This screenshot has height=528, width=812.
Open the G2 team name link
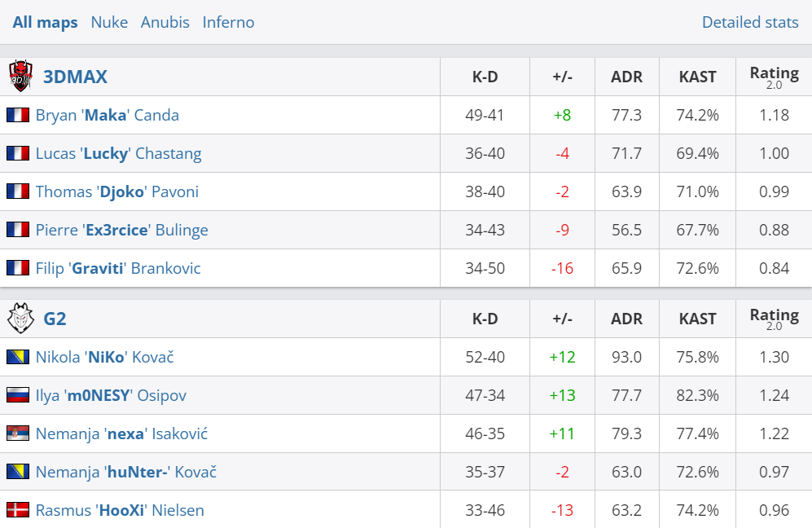[55, 319]
